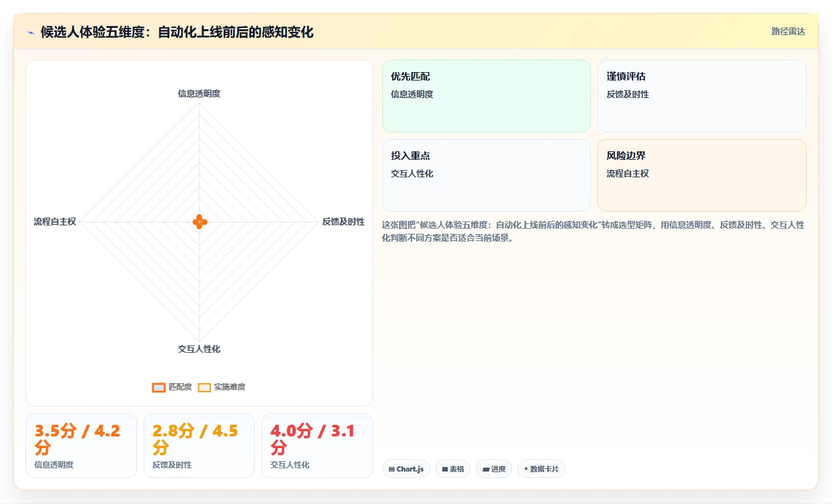This screenshot has height=504, width=832.
Task: Click the 进度 tag icon
Action: [485, 469]
